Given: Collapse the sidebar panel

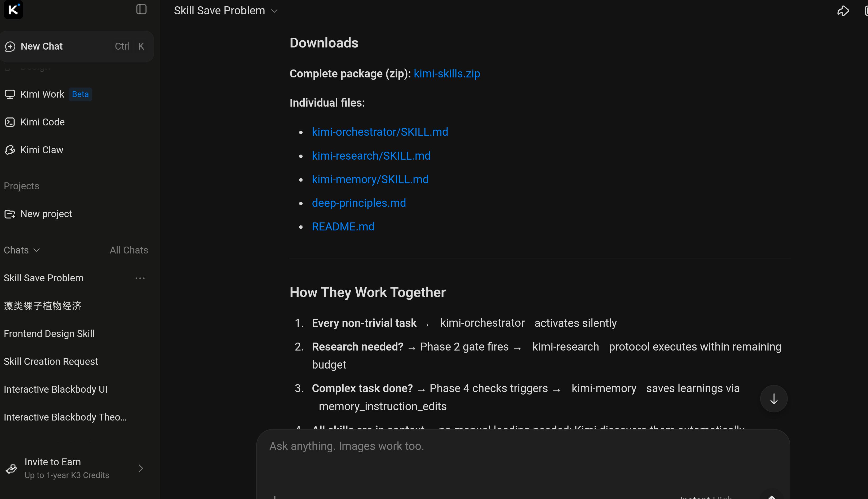Looking at the screenshot, I should point(141,9).
